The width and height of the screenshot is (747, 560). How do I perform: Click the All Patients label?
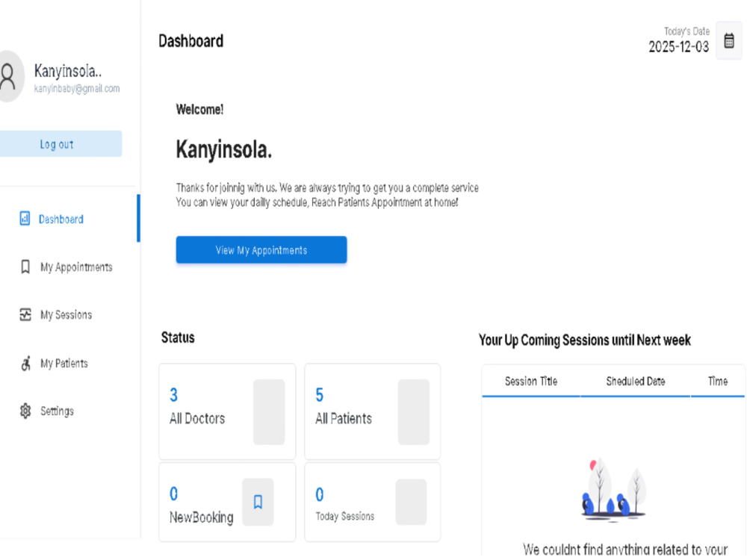(x=344, y=419)
